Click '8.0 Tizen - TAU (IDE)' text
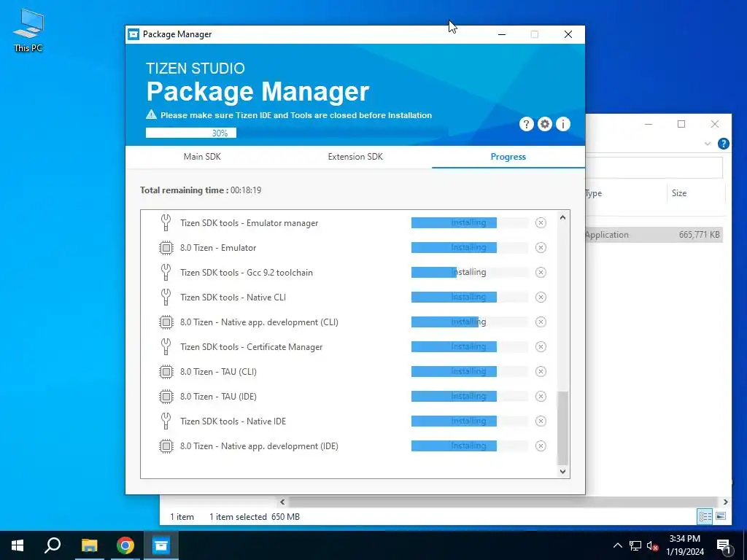Image resolution: width=747 pixels, height=560 pixels. click(x=218, y=396)
